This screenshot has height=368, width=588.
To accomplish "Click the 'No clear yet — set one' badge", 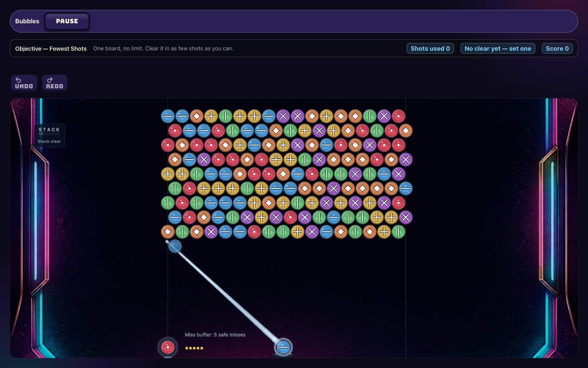I will (x=498, y=48).
